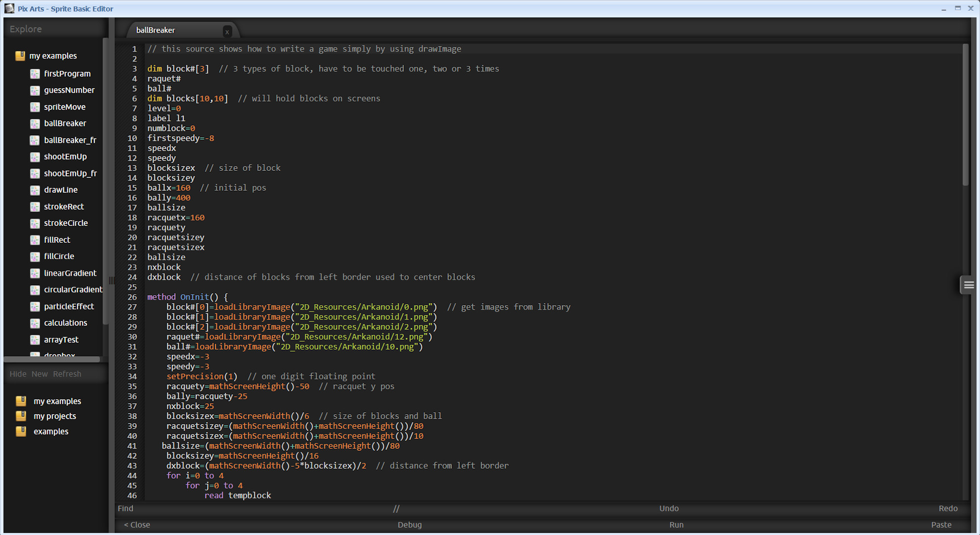Screen dimensions: 980x535
Task: Click the strokeRect example icon
Action: (x=35, y=207)
